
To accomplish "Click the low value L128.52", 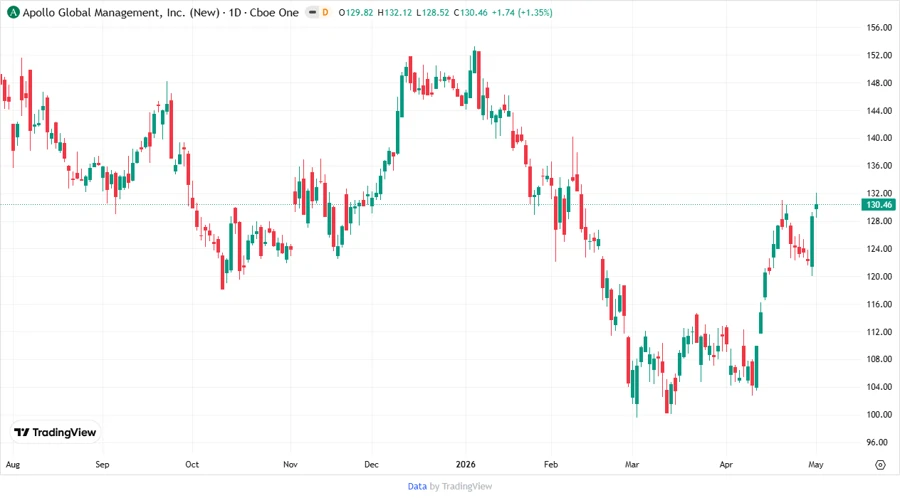I will [432, 12].
